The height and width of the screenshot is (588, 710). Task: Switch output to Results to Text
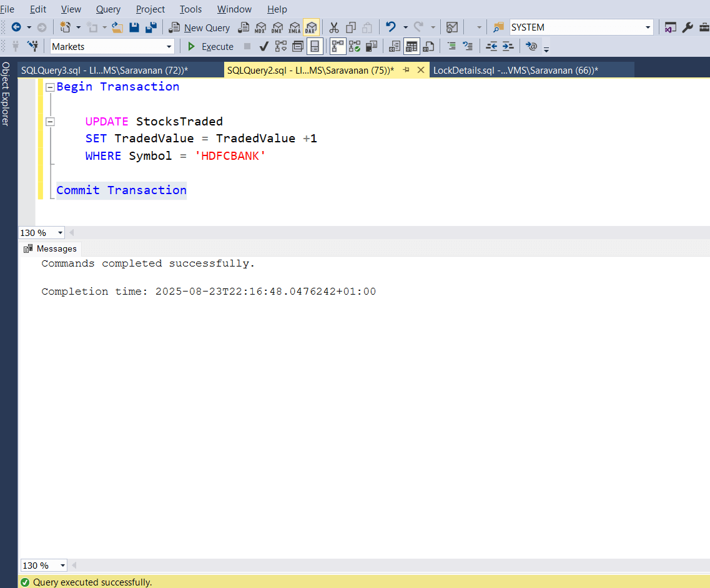coord(395,46)
